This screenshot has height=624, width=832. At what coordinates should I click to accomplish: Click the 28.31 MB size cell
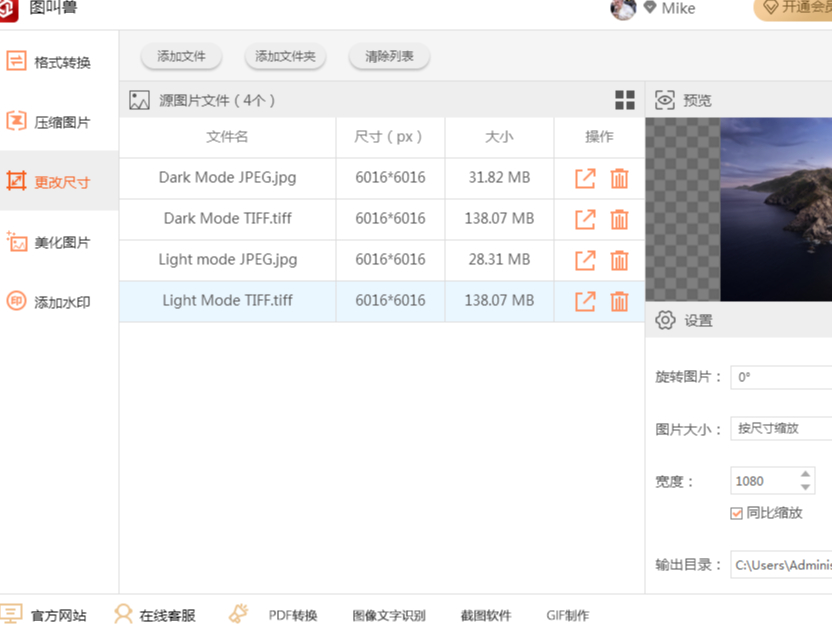(x=499, y=259)
